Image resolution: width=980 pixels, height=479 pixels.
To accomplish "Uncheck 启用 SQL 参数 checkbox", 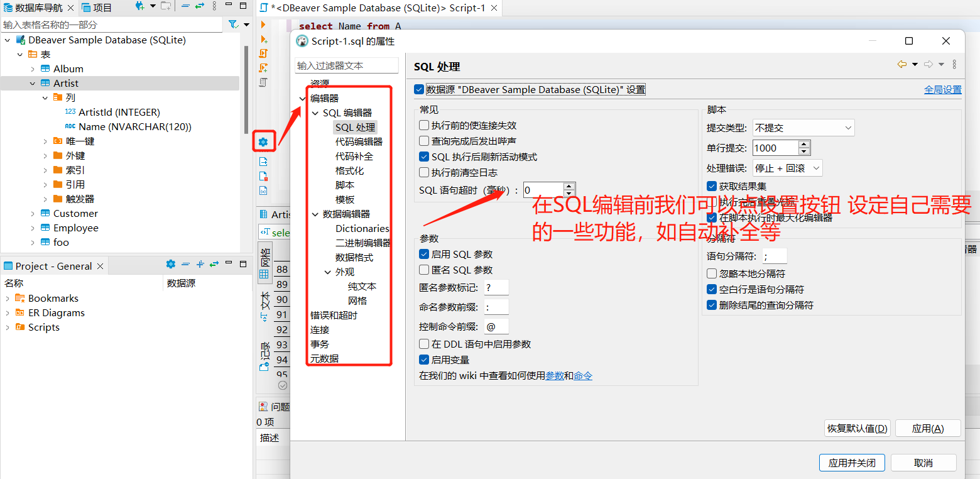I will click(x=424, y=254).
